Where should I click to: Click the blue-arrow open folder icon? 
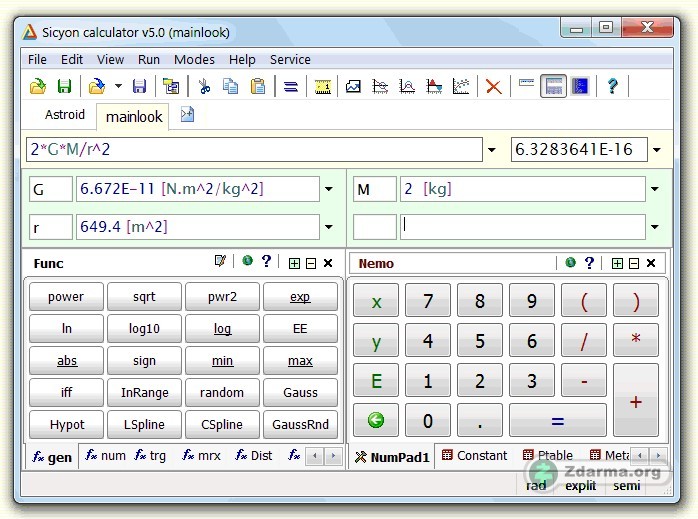tap(97, 86)
